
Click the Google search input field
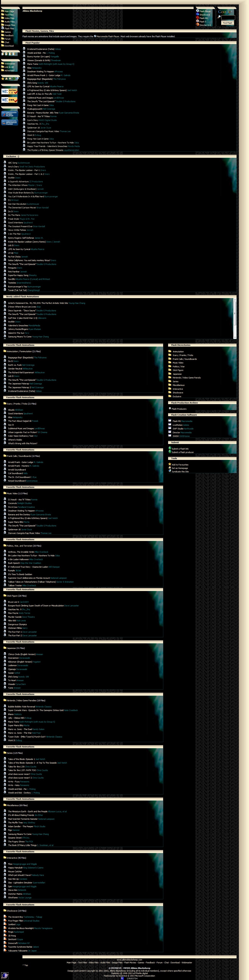[x=228, y=17]
